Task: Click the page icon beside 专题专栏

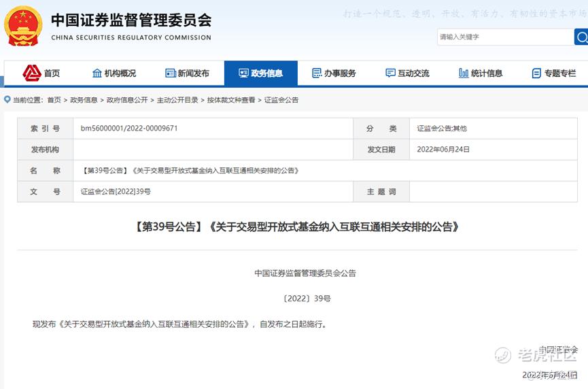Action: pyautogui.click(x=536, y=73)
